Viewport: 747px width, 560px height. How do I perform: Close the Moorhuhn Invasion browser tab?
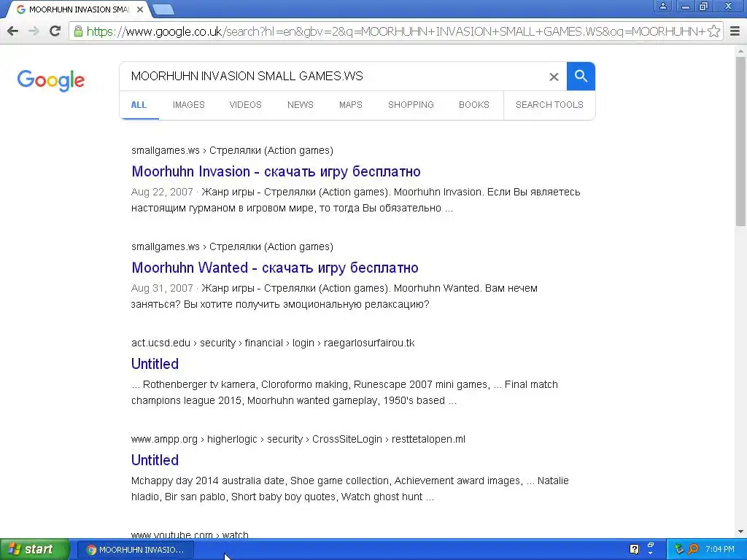140,9
